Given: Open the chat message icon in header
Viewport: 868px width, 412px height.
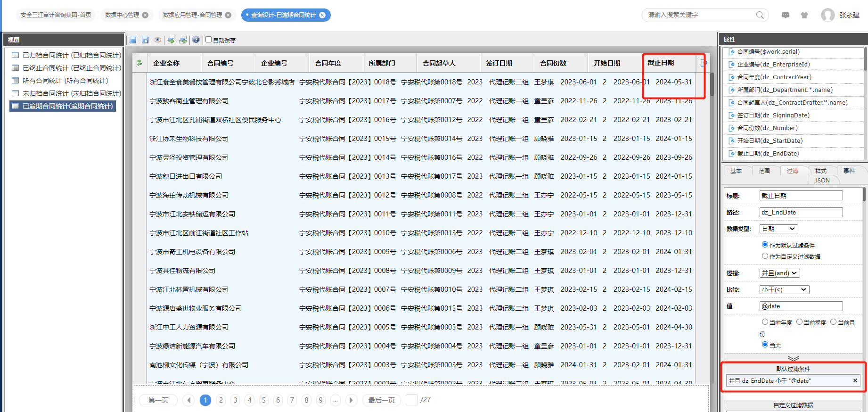Looking at the screenshot, I should (785, 15).
